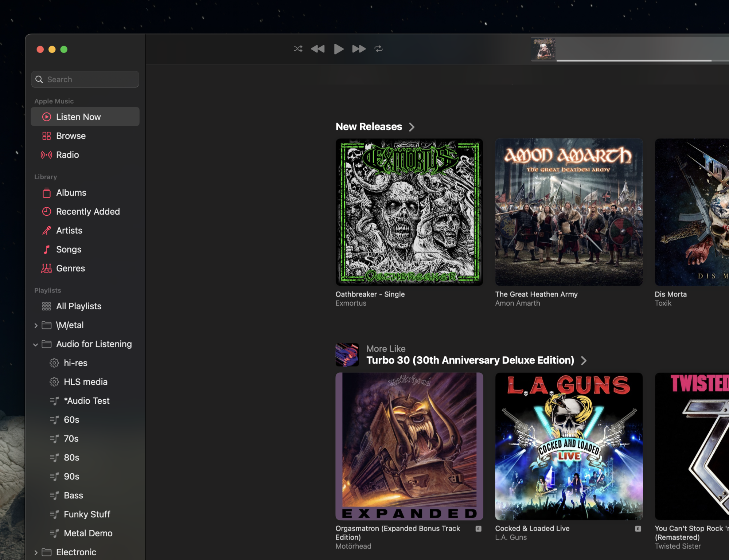Open Recently Added library
The height and width of the screenshot is (560, 729).
[85, 211]
